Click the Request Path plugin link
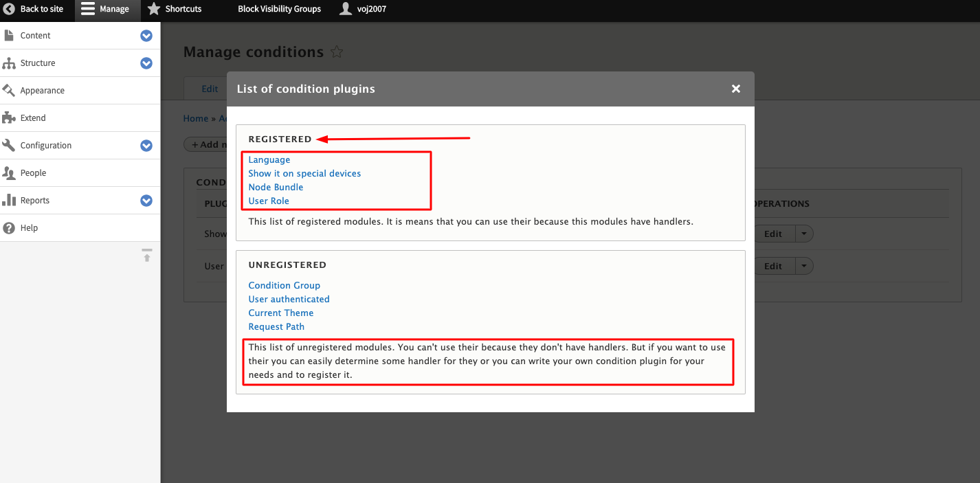This screenshot has width=980, height=483. pos(276,327)
